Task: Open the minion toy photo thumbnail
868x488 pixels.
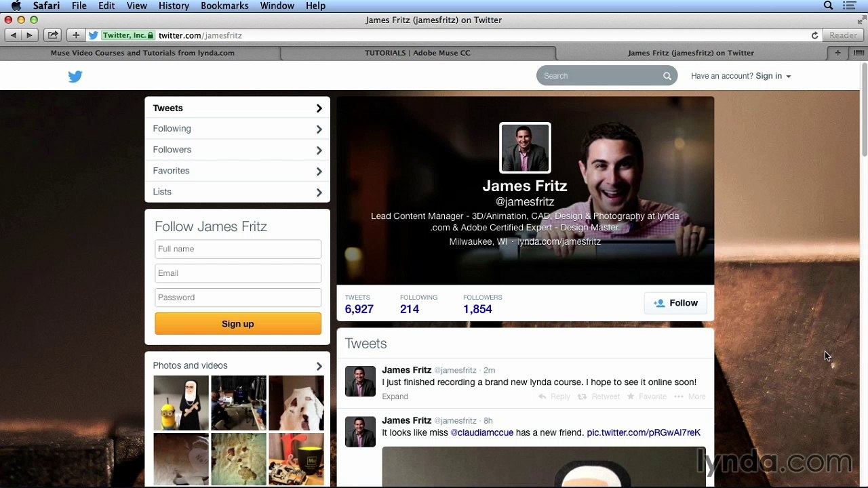Action: [181, 403]
